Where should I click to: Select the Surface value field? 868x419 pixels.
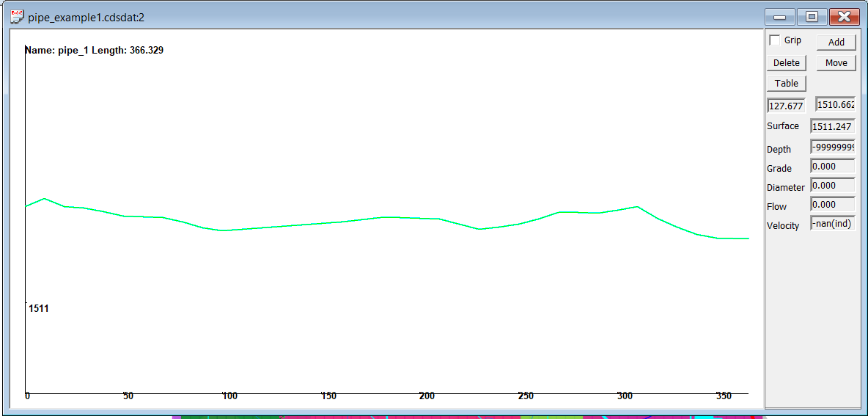pos(832,126)
